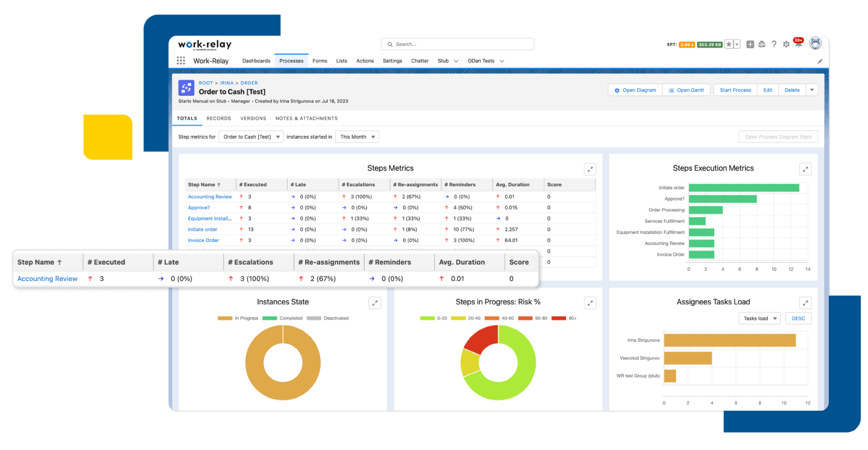
Task: Open the user avatar profile menu
Action: click(x=816, y=43)
